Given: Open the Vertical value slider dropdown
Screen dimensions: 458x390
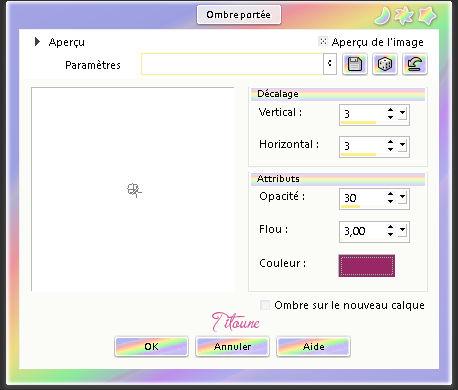Looking at the screenshot, I should pyautogui.click(x=403, y=114).
